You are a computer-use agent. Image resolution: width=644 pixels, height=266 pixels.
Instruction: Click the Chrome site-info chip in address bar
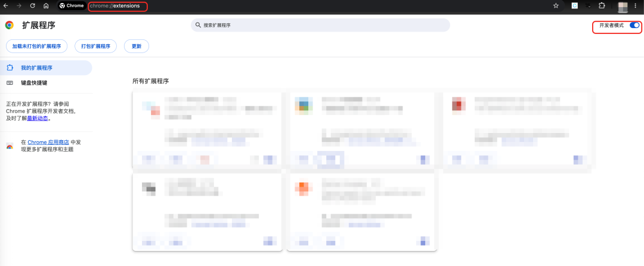point(71,6)
